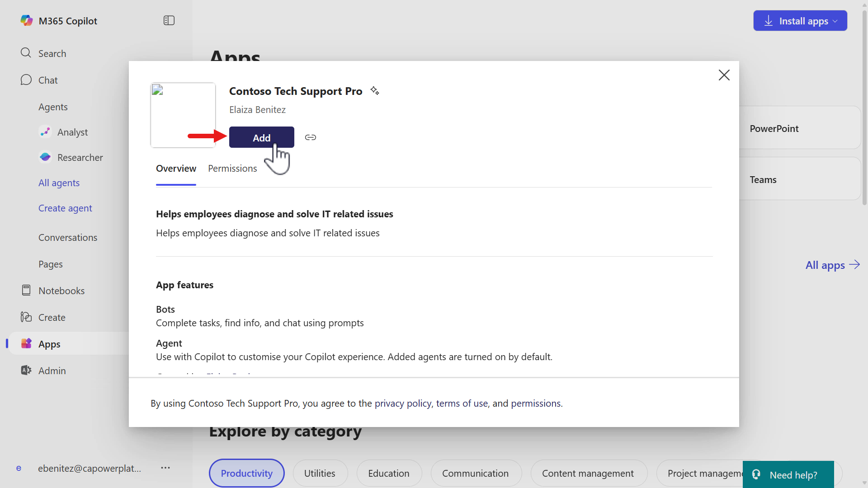The width and height of the screenshot is (868, 488).
Task: Collapse the sidebar panel
Action: pyautogui.click(x=169, y=20)
